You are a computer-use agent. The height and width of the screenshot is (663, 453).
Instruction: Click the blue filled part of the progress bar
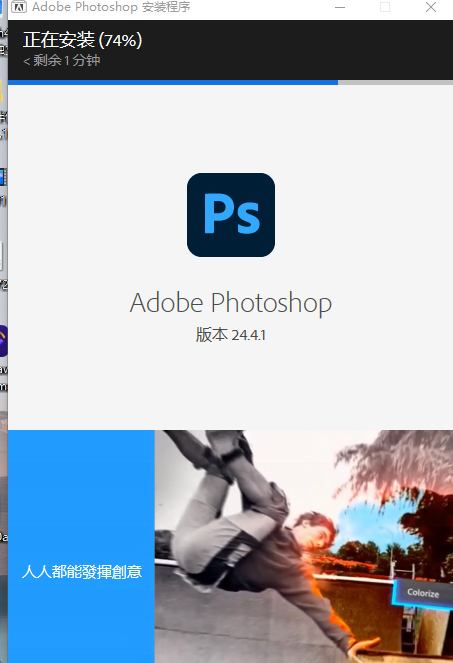click(173, 82)
